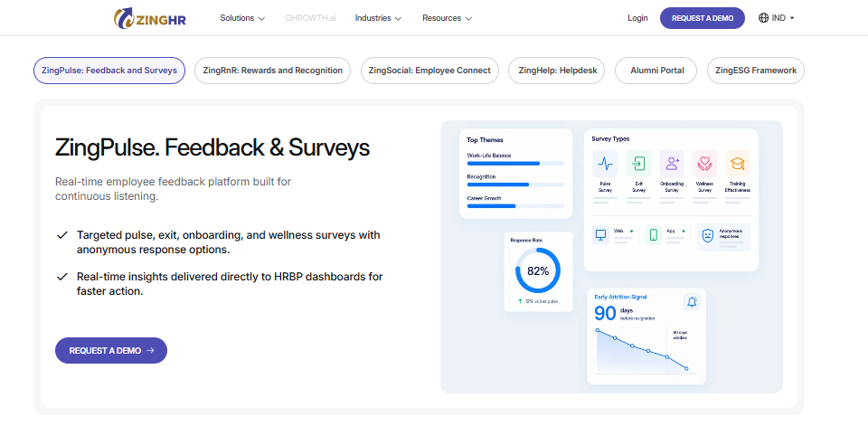Viewport: 868px width, 445px height.
Task: Click the Anonymous responses shield icon
Action: pyautogui.click(x=707, y=235)
